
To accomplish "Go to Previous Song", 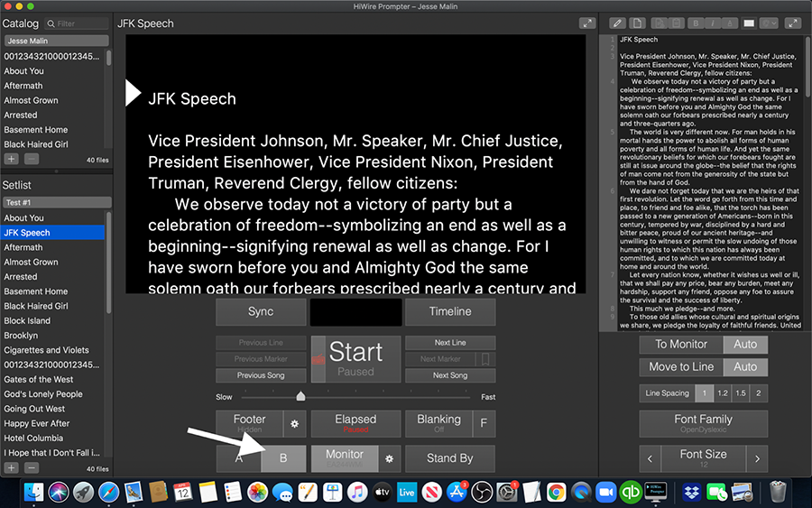I will click(261, 375).
